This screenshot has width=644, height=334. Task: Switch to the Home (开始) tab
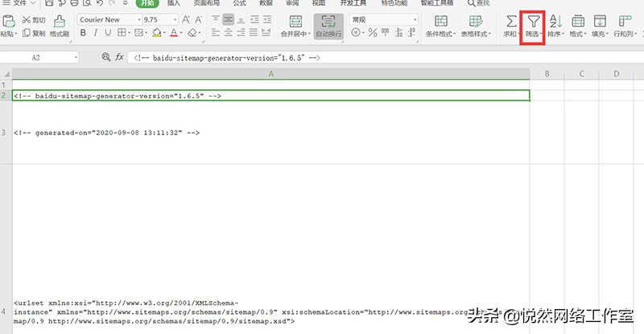[147, 3]
